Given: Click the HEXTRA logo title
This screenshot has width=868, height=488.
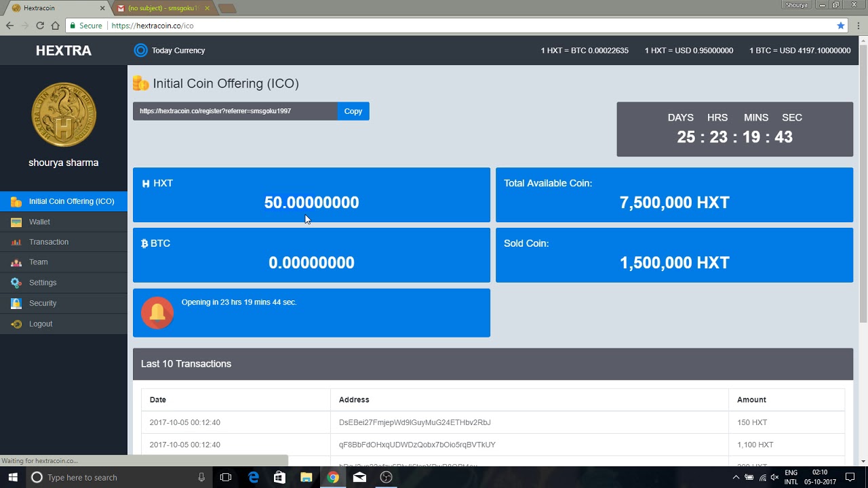Looking at the screenshot, I should coord(64,50).
